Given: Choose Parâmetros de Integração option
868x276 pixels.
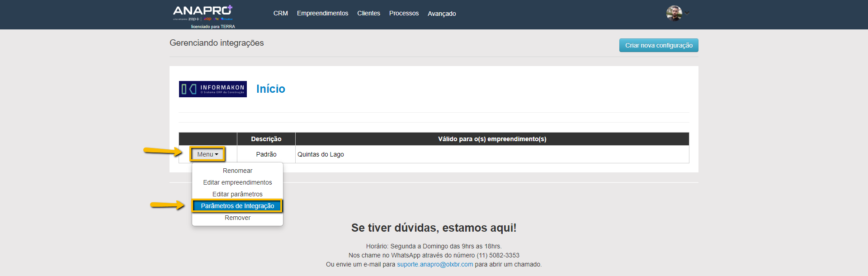Looking at the screenshot, I should (237, 206).
